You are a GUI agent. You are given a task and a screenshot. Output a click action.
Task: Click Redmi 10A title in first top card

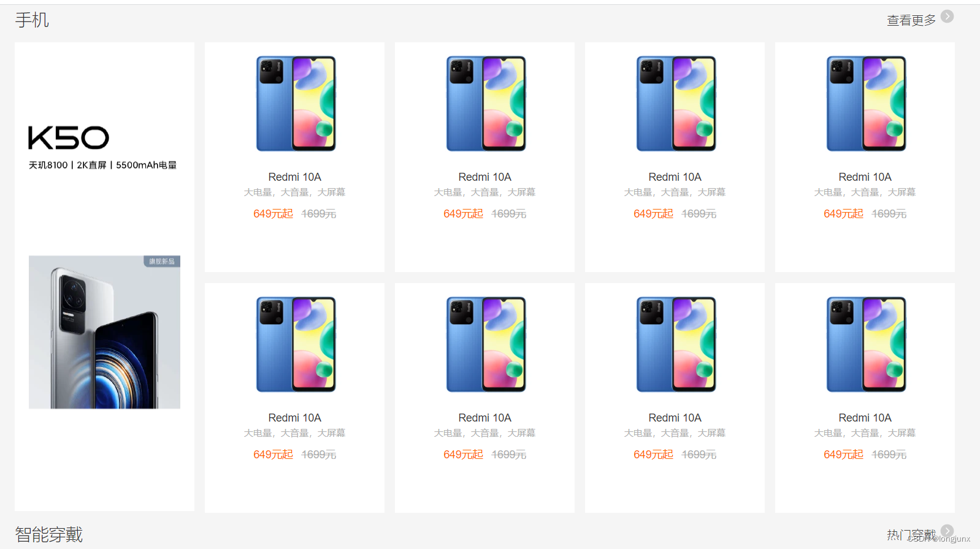click(x=295, y=177)
